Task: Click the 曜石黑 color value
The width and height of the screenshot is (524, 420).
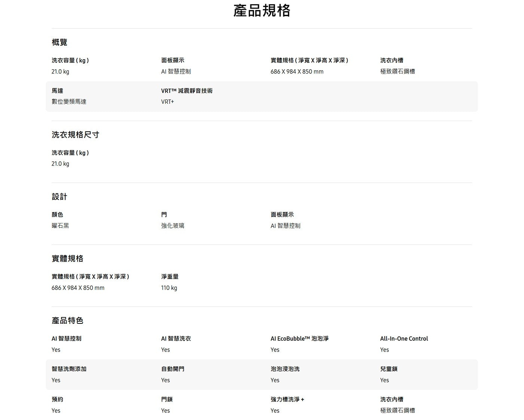Action: click(x=60, y=226)
